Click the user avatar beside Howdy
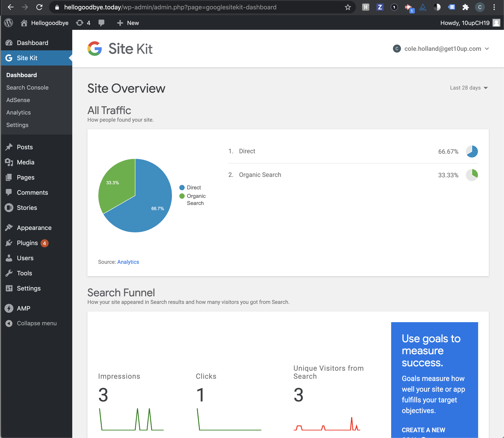The height and width of the screenshot is (438, 504). (x=496, y=23)
